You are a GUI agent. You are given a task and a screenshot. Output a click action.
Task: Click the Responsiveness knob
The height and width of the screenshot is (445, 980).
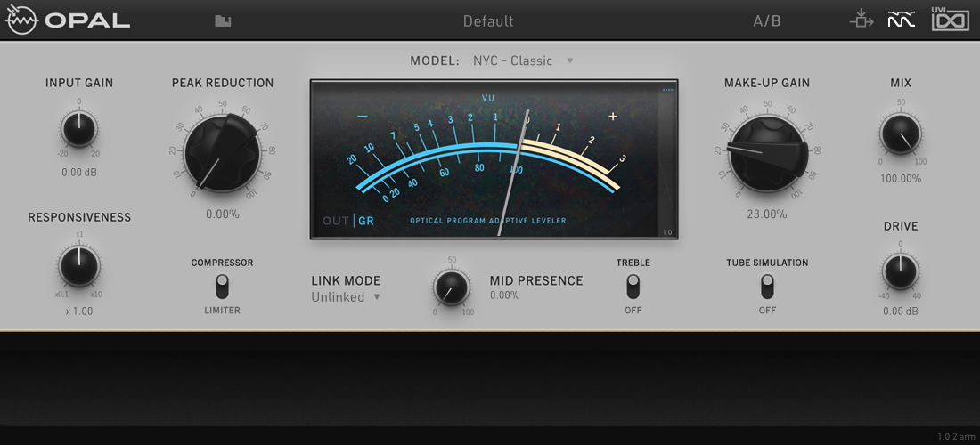(x=79, y=266)
